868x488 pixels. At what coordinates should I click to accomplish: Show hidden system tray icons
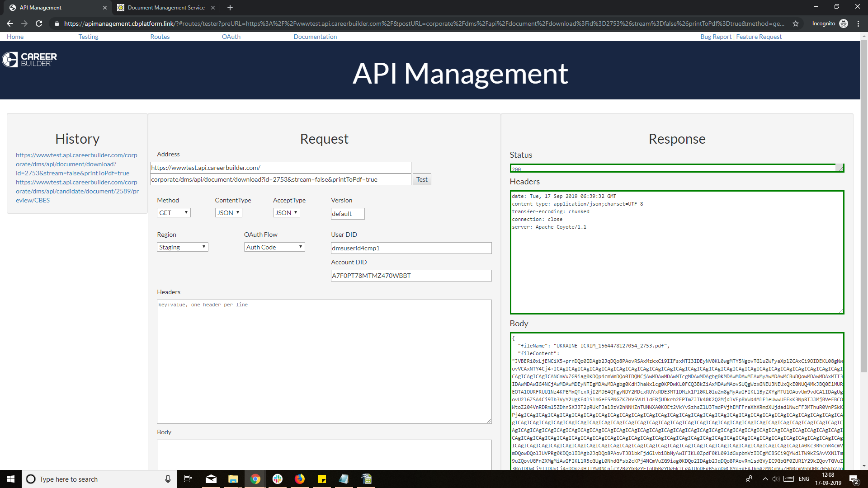pos(765,479)
